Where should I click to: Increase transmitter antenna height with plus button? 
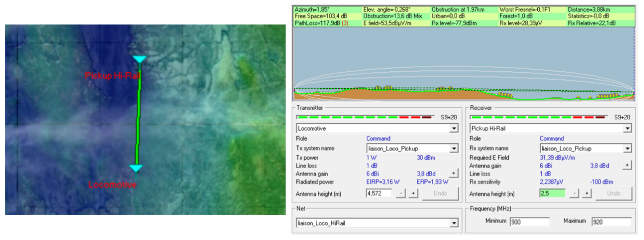(x=413, y=193)
